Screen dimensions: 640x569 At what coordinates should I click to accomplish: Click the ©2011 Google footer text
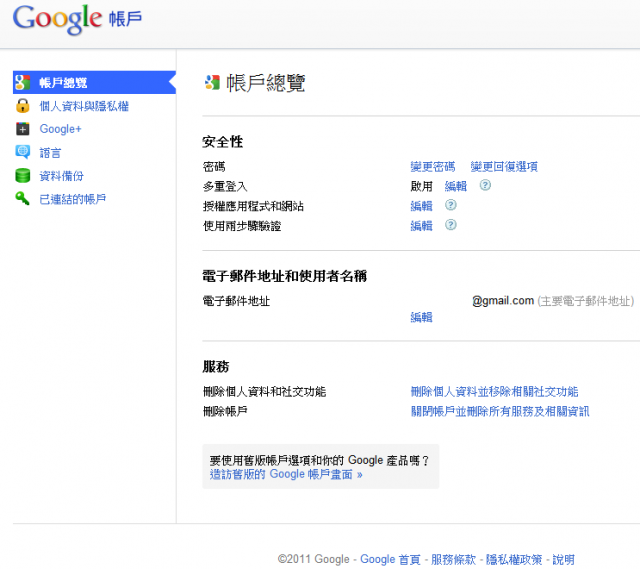(x=313, y=559)
